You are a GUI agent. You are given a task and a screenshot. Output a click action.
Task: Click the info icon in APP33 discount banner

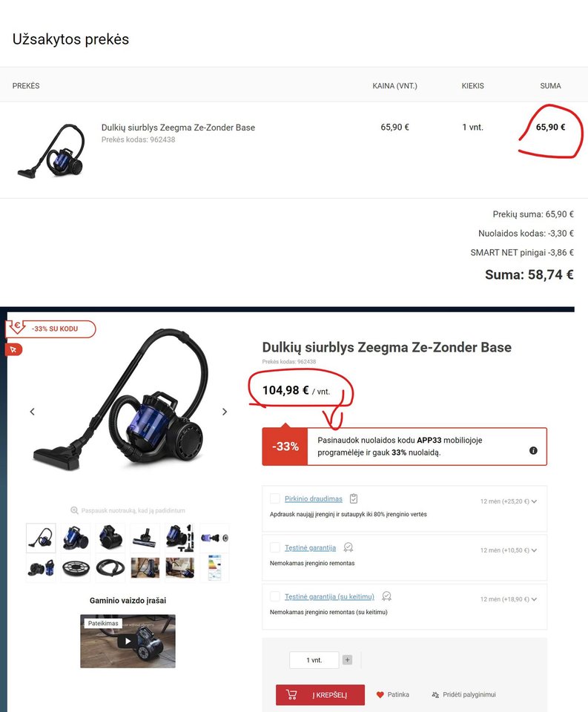tap(533, 450)
